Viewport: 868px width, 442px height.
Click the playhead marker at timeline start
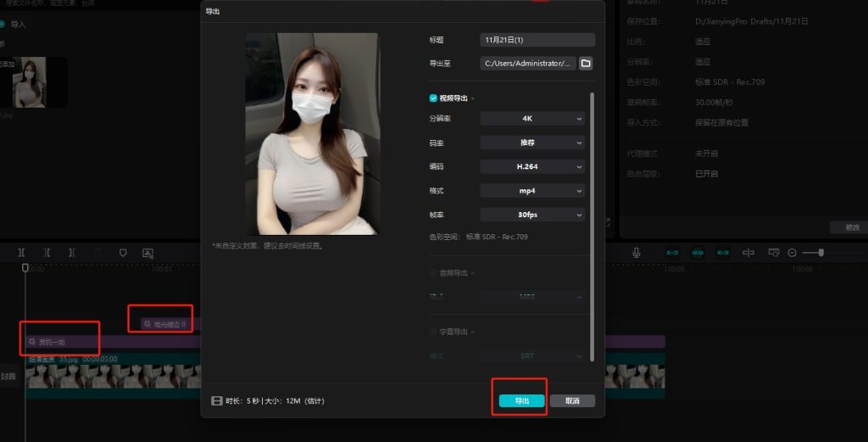point(25,268)
